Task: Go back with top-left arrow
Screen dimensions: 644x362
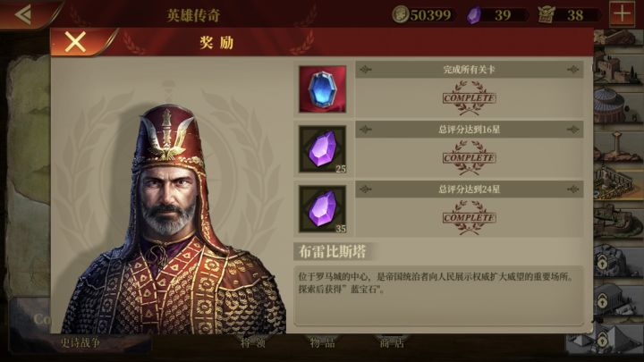Action: pos(23,14)
